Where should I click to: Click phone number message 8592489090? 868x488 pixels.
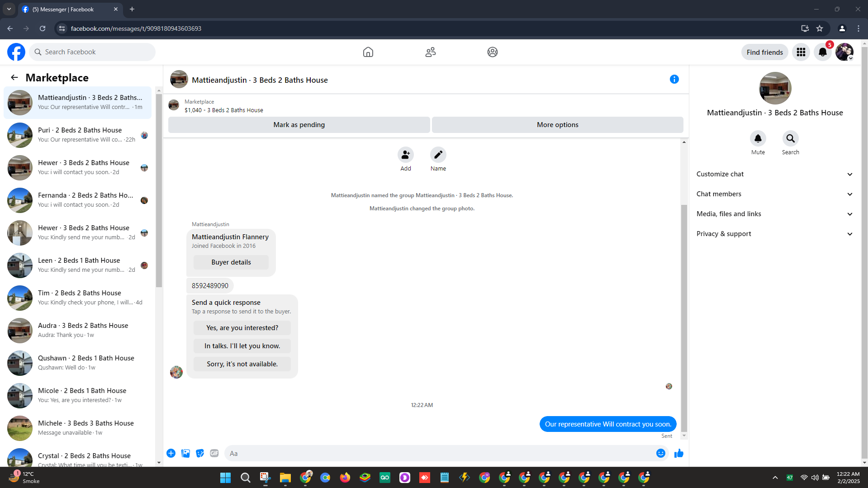pyautogui.click(x=210, y=286)
